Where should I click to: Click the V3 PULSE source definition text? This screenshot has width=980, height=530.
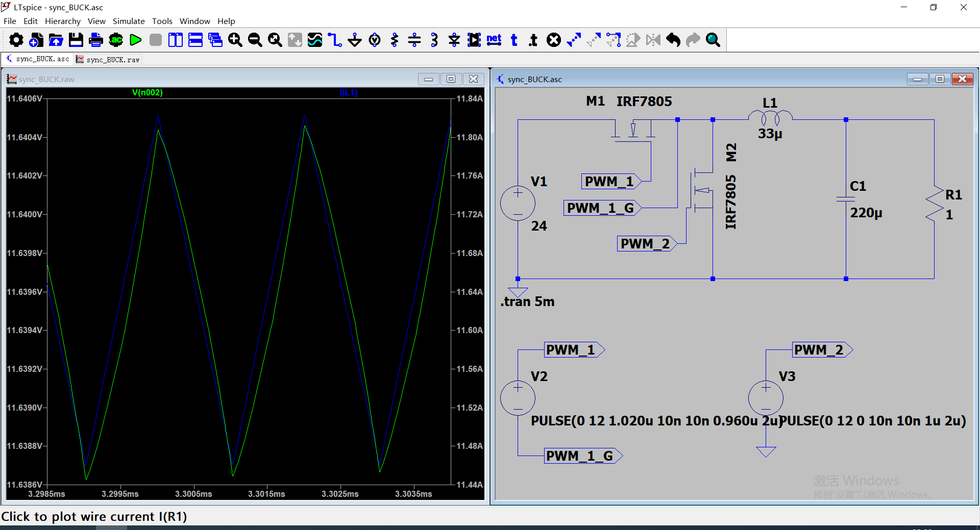pos(873,421)
